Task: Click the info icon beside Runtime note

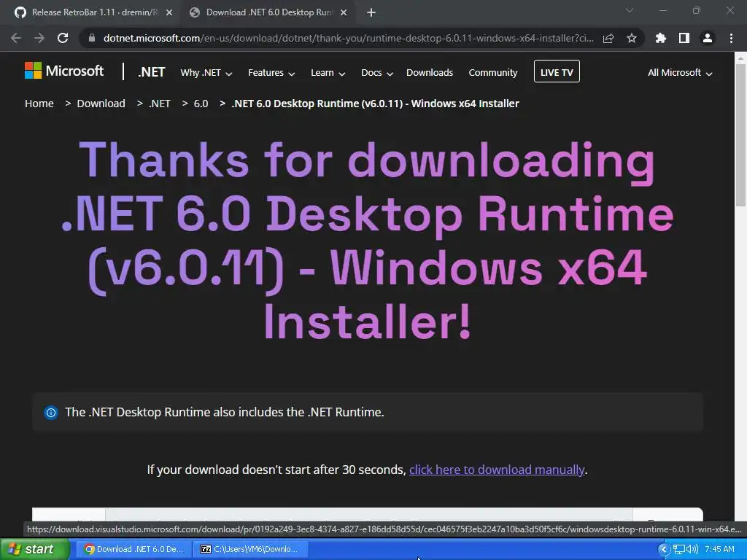Action: (x=51, y=413)
